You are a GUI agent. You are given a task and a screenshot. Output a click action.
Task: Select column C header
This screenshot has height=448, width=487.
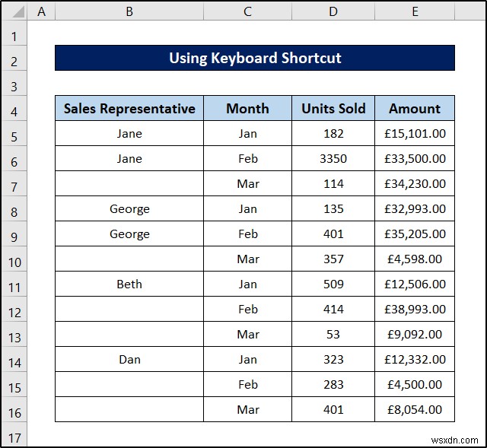pos(247,12)
